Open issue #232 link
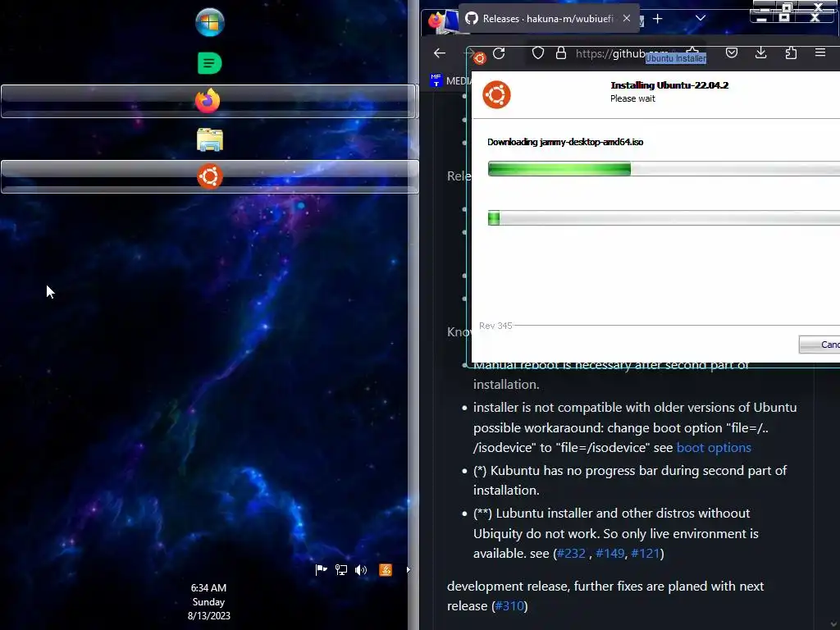 click(571, 554)
